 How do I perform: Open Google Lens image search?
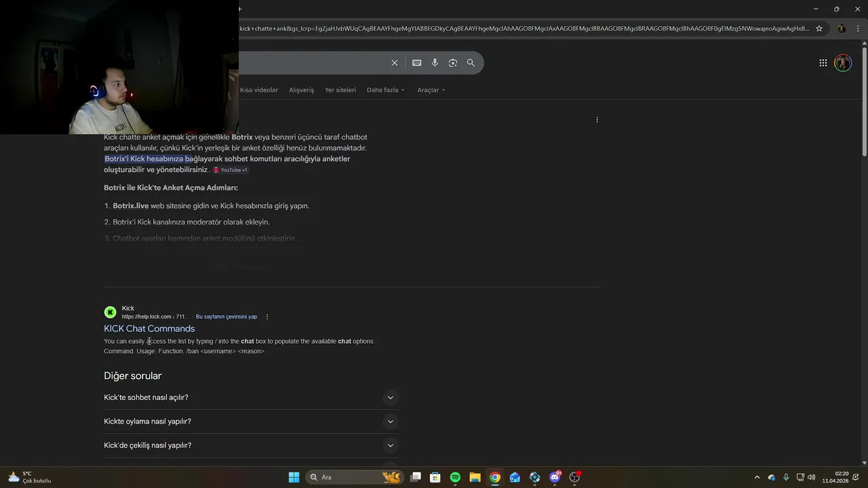coord(452,62)
